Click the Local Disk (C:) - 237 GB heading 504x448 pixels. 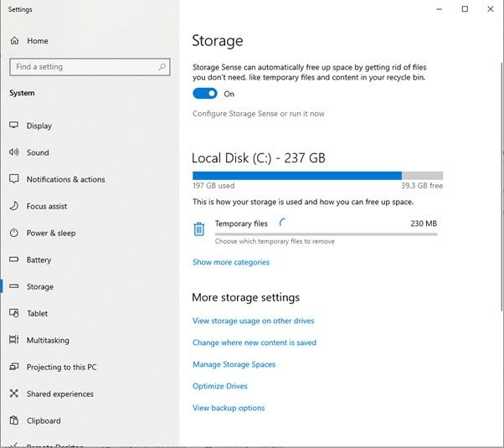[x=259, y=158]
